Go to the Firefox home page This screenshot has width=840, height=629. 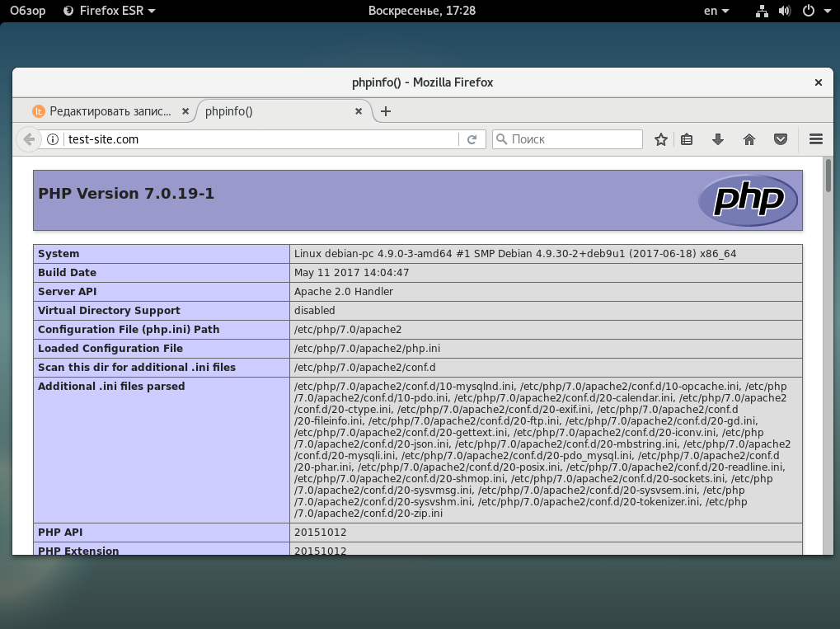[749, 139]
